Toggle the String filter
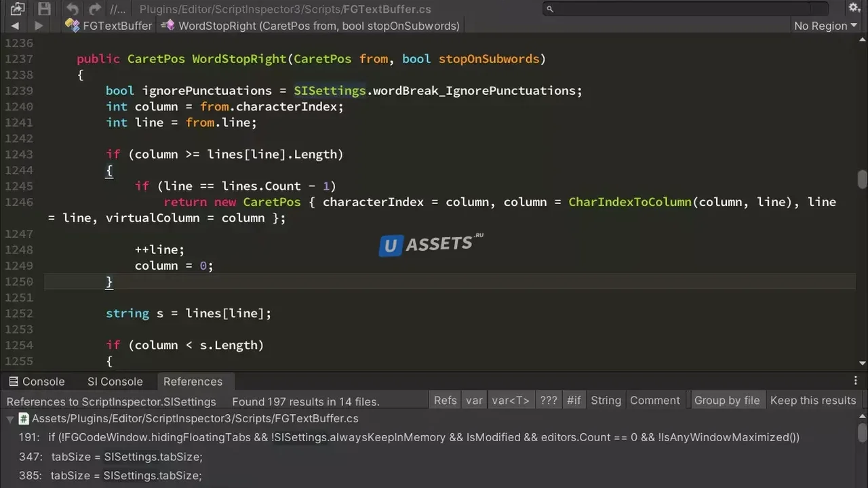Image resolution: width=868 pixels, height=488 pixels. coord(606,401)
